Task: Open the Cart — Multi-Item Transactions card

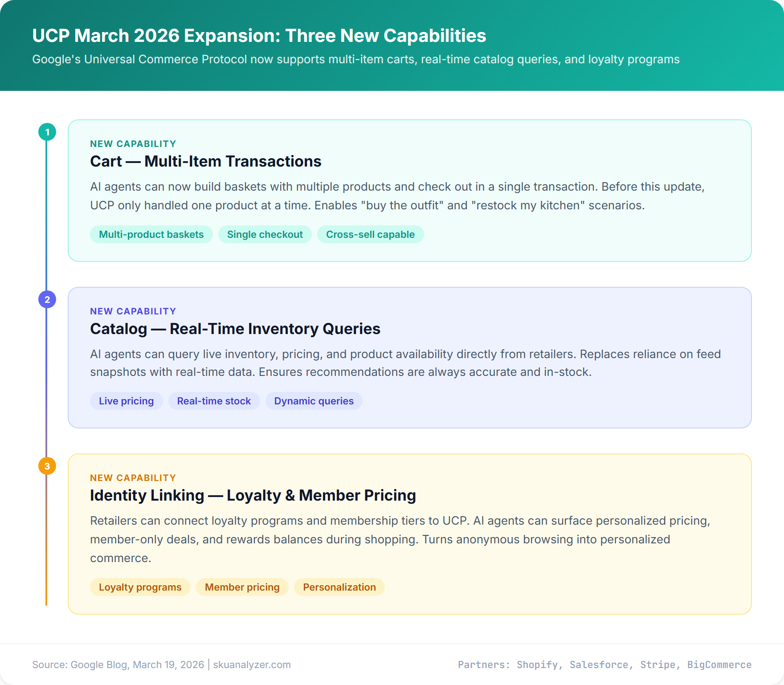Action: click(x=205, y=161)
